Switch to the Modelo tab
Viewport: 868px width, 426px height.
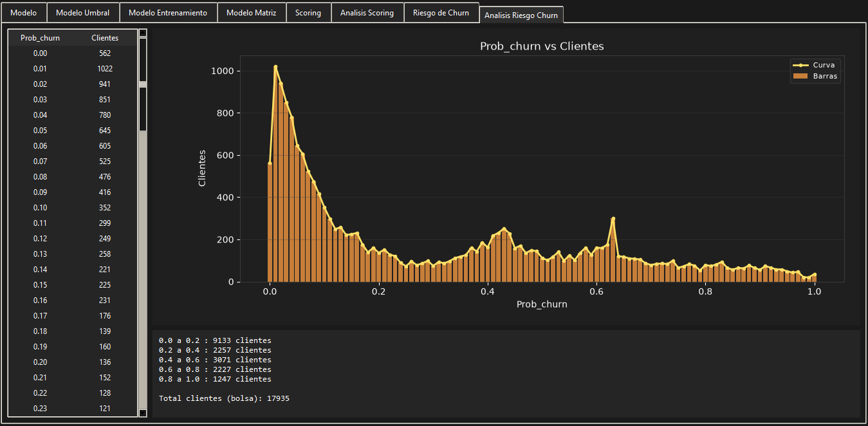pos(24,13)
